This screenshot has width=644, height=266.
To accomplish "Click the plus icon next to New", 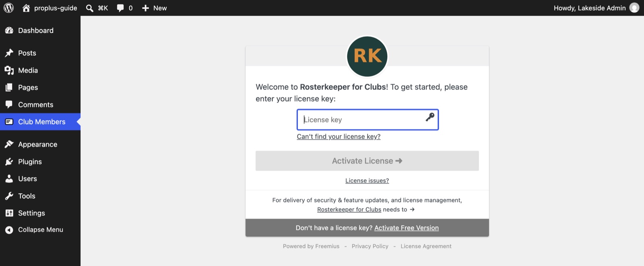I will click(x=145, y=8).
